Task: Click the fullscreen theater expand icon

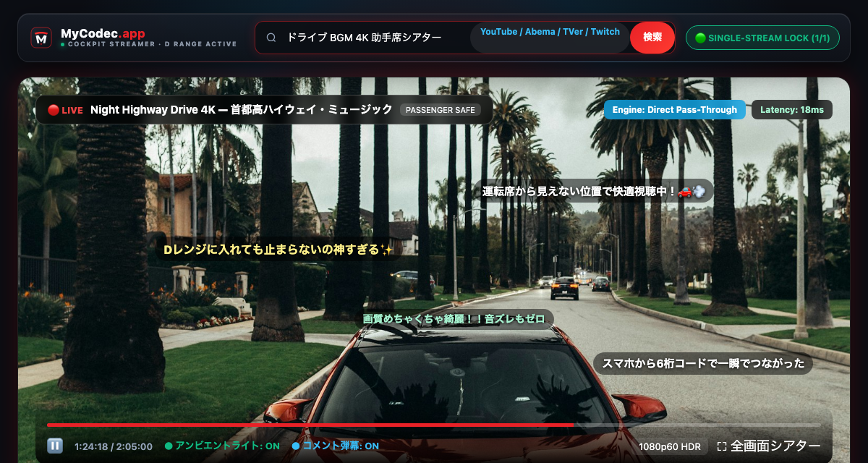Action: pyautogui.click(x=721, y=446)
